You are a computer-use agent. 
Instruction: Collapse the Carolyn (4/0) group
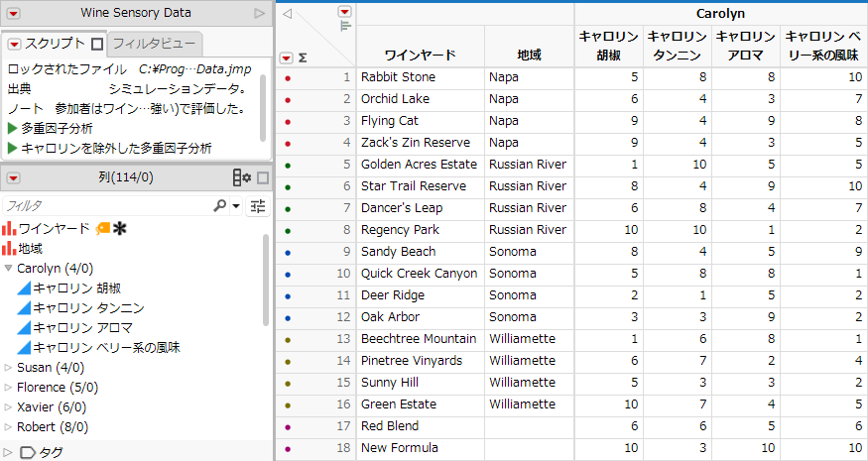[8, 269]
